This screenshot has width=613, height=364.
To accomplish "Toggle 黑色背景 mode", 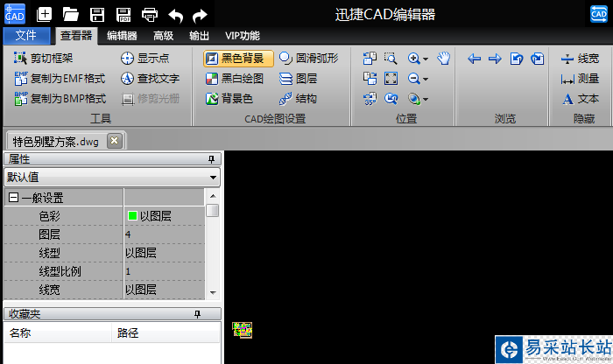I will click(x=238, y=59).
